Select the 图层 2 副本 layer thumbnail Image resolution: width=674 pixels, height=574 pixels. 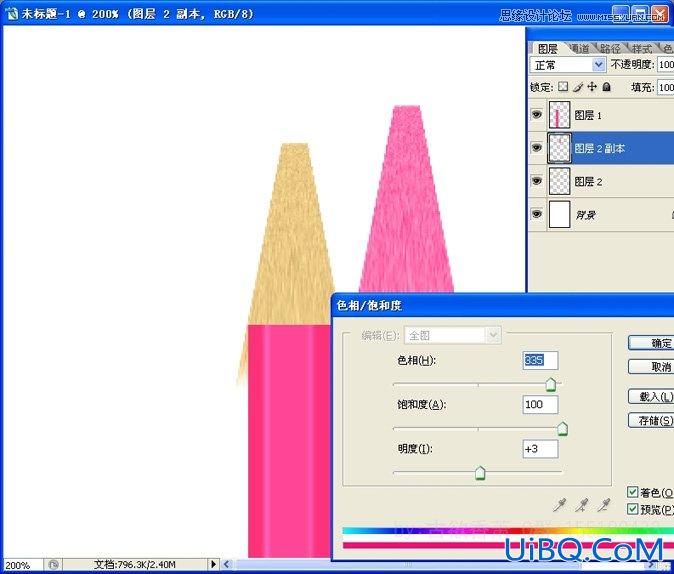coord(559,148)
